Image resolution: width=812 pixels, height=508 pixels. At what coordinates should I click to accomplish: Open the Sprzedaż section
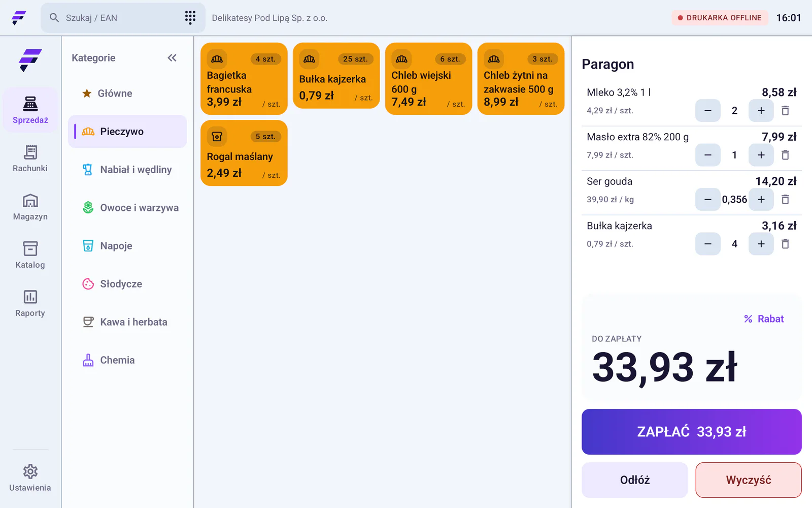pos(30,110)
